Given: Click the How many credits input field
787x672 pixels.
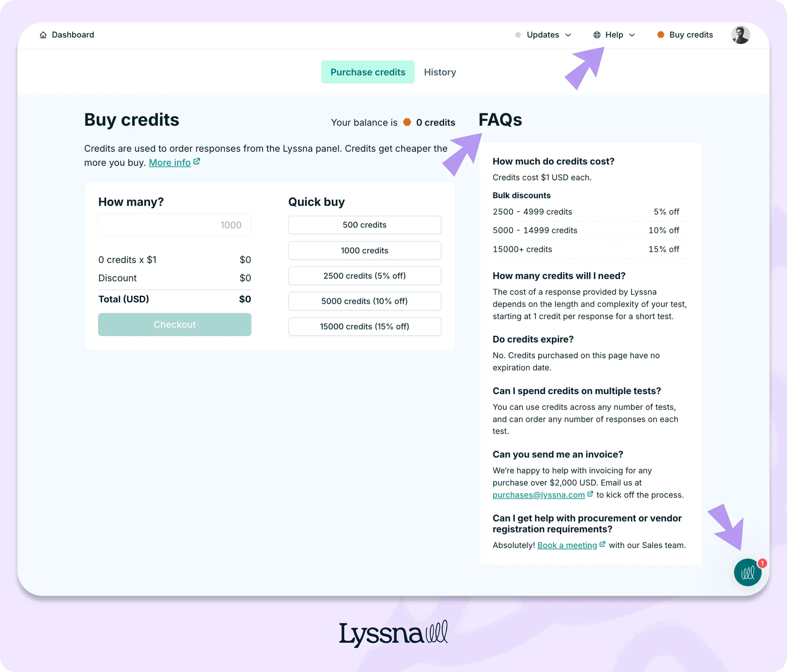Looking at the screenshot, I should (174, 225).
